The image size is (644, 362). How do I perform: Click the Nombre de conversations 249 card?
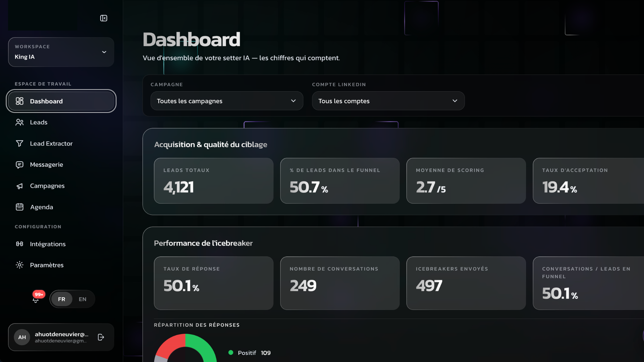click(x=340, y=283)
